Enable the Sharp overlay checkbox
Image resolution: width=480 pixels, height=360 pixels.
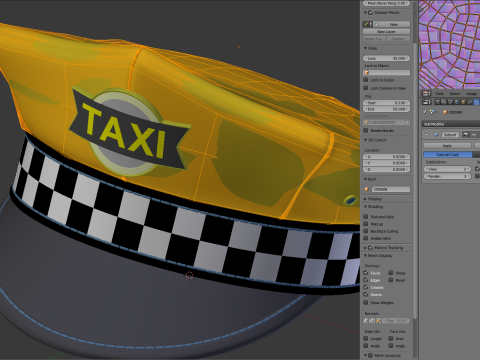(391, 273)
